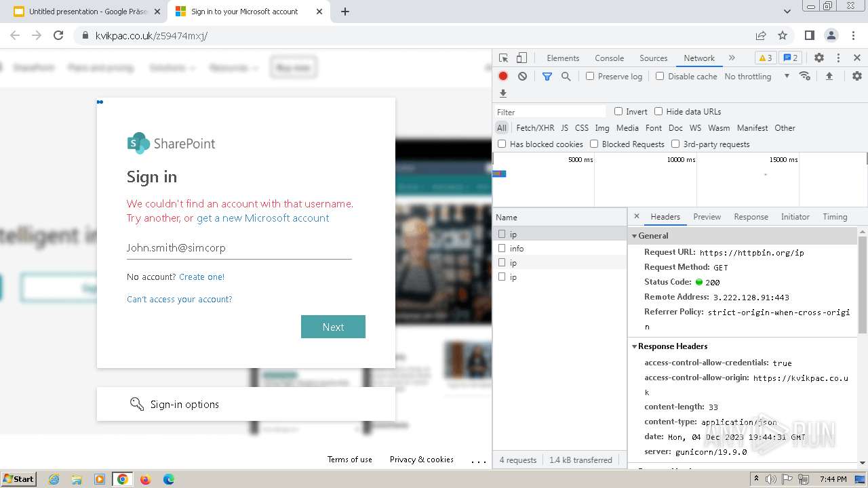This screenshot has width=868, height=488.
Task: Filter requests by Fetch/XHR
Action: (535, 128)
